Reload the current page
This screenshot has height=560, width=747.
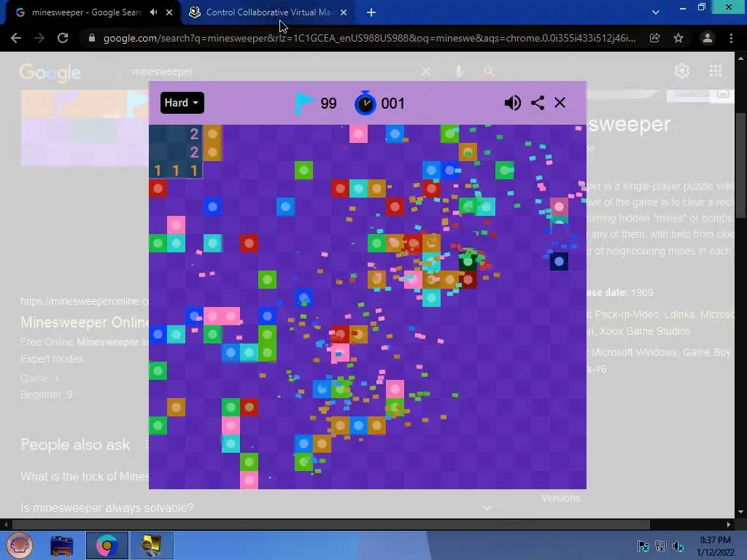coord(63,38)
